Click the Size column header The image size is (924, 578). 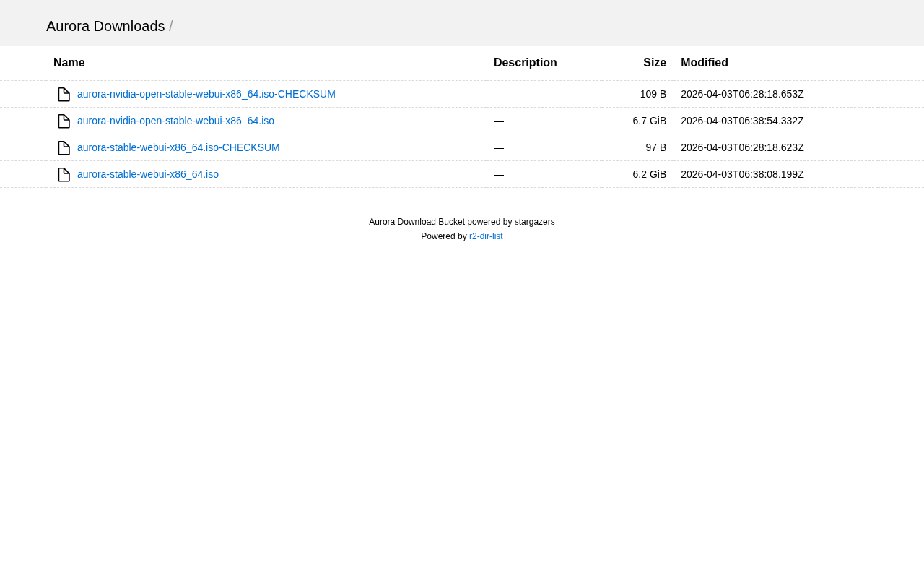(x=654, y=63)
